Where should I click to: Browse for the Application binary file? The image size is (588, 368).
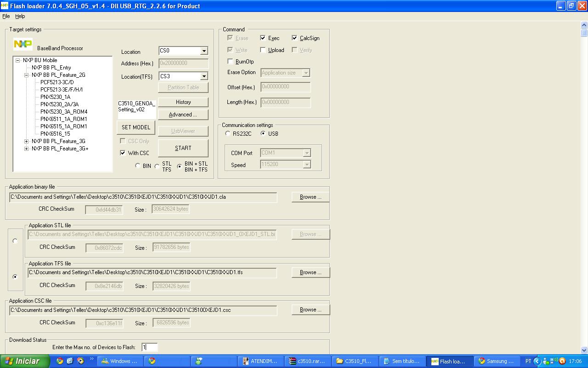point(311,197)
